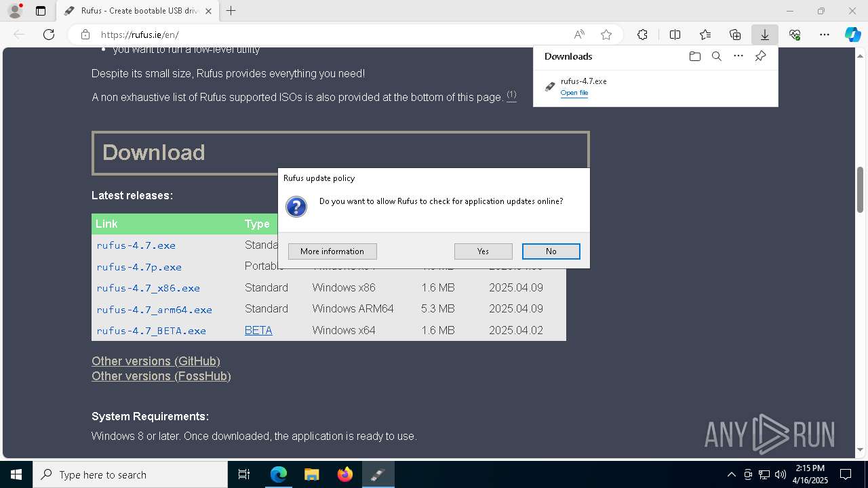Show hidden tray icons chevron

point(731,474)
